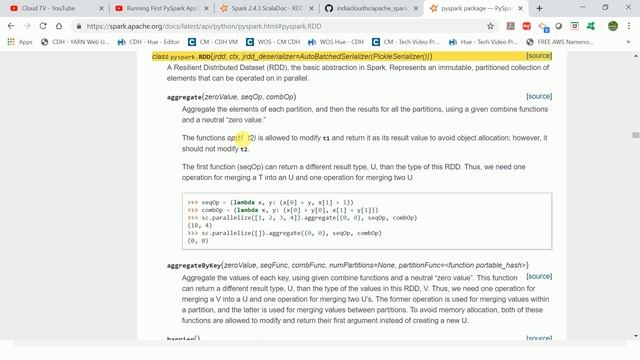The image size is (640, 360).
Task: Bookmark this page with the star icon
Action: [x=490, y=26]
